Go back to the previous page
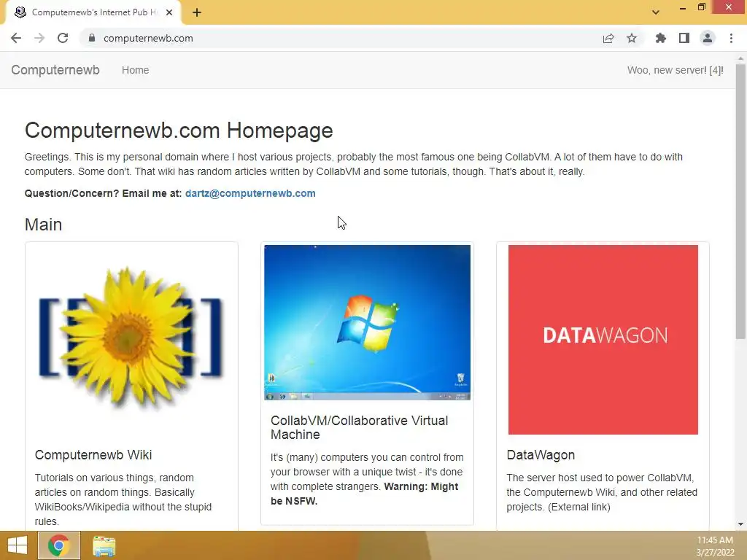747x560 pixels. 16,38
